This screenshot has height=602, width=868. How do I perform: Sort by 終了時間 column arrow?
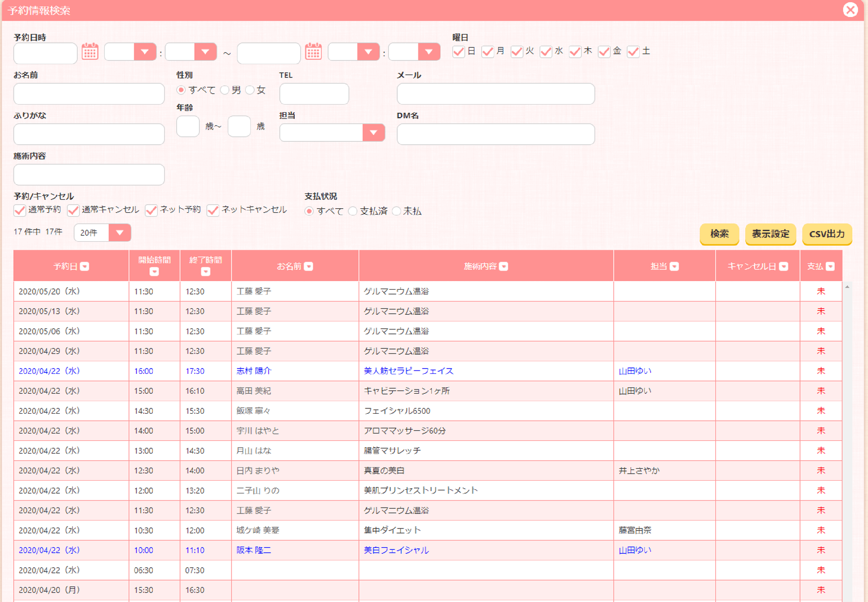pos(206,272)
